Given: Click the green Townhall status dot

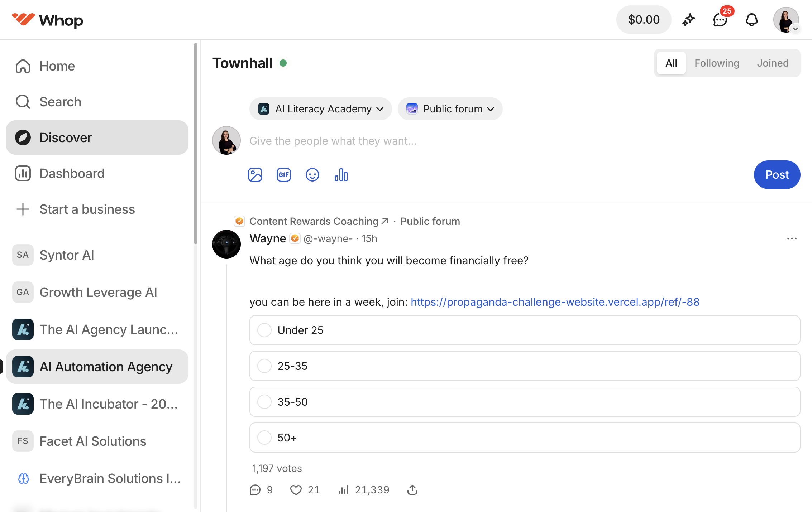Looking at the screenshot, I should 283,63.
